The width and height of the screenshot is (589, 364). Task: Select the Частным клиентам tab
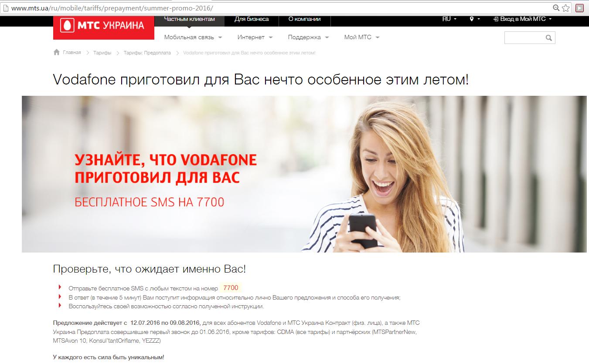pos(190,19)
